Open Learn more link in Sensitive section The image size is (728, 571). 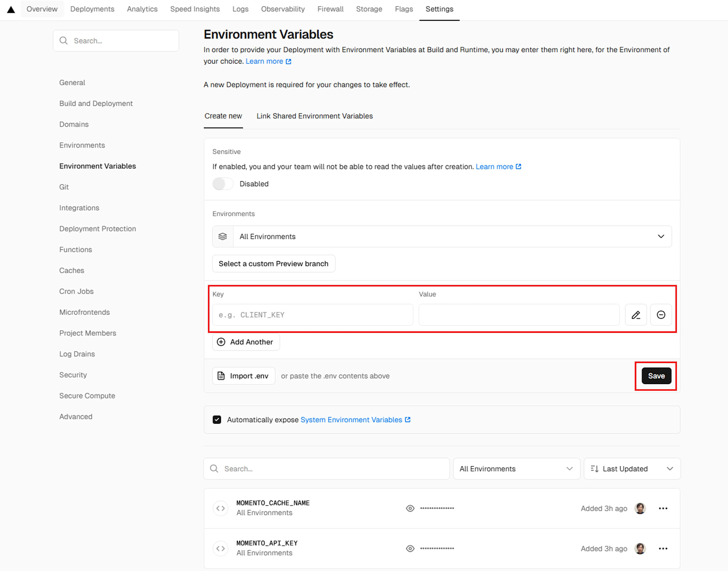498,167
